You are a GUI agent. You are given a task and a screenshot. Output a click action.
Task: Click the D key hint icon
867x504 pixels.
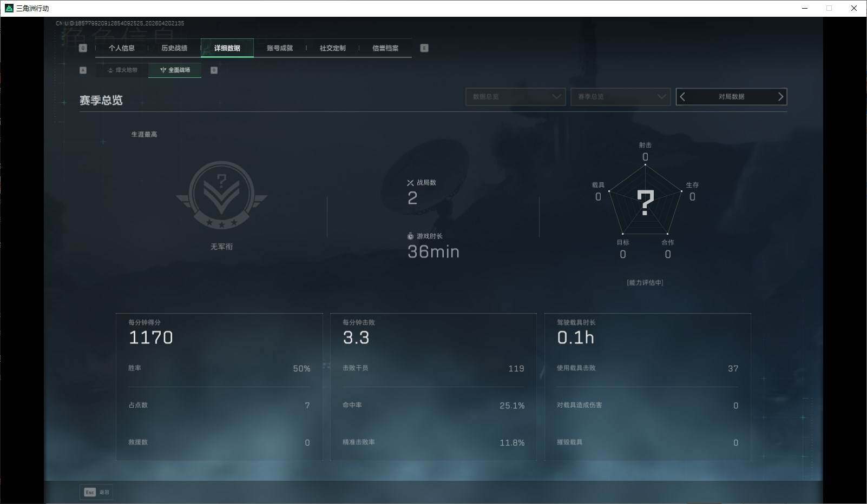[x=214, y=70]
